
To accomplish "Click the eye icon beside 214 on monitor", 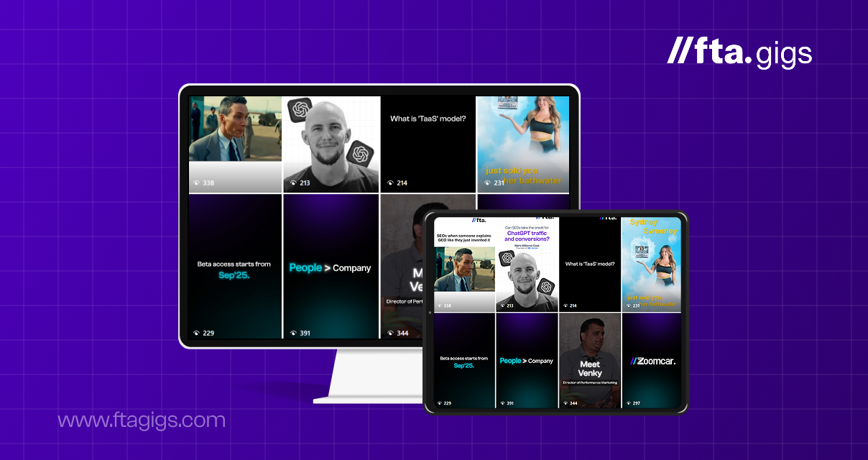I will [x=390, y=183].
